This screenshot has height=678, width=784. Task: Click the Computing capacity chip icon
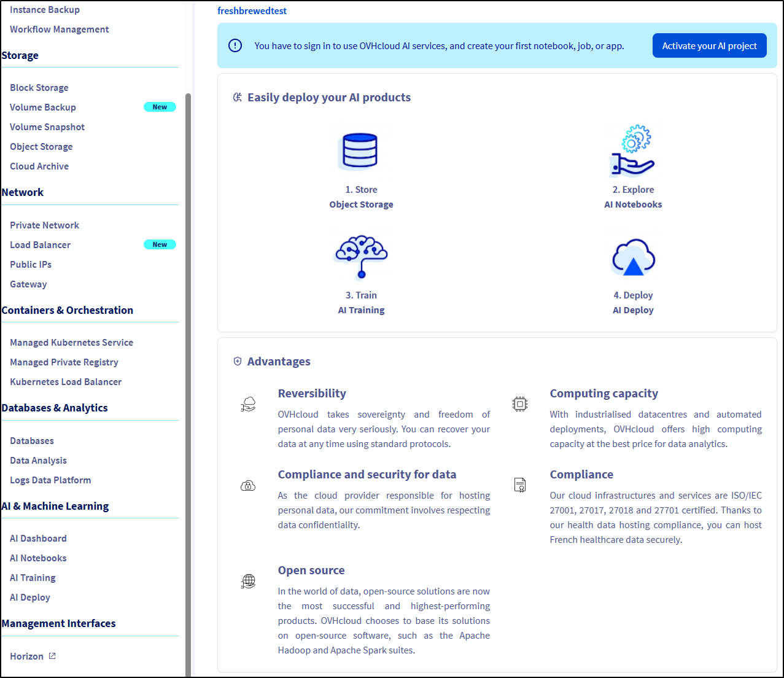(520, 404)
